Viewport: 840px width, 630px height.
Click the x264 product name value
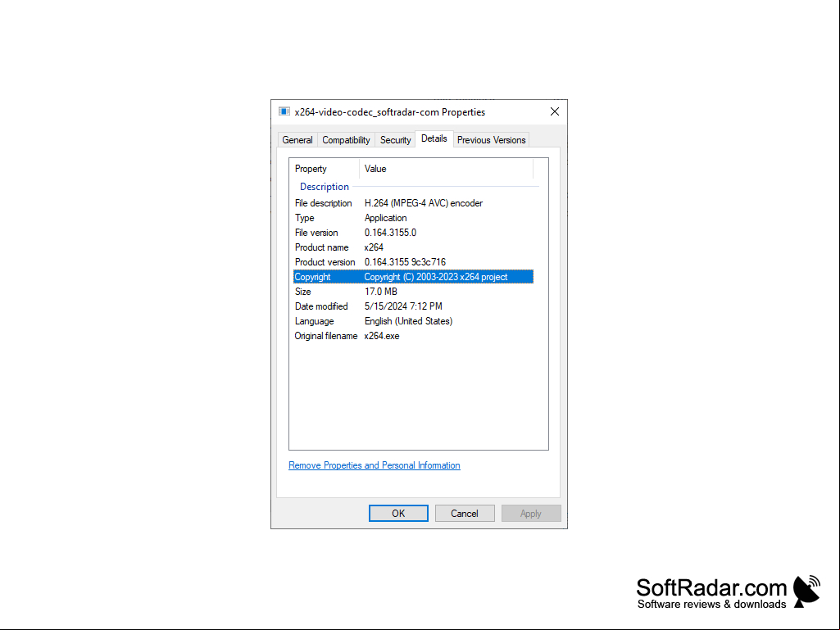click(x=374, y=247)
